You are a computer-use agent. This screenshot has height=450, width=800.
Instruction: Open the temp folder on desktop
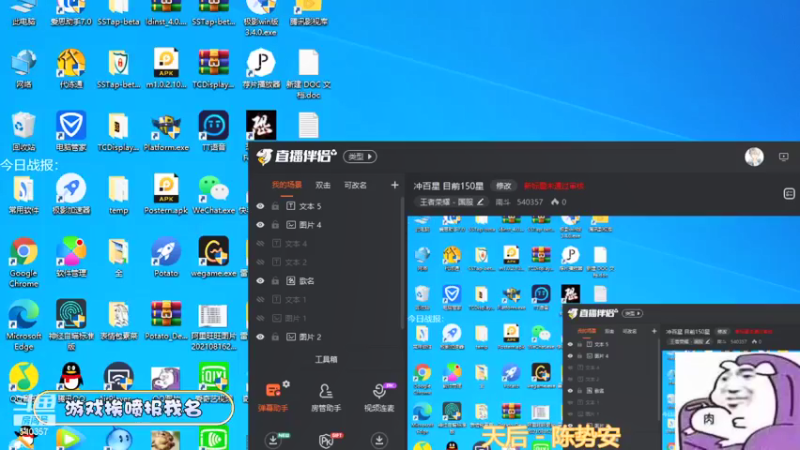click(x=118, y=194)
